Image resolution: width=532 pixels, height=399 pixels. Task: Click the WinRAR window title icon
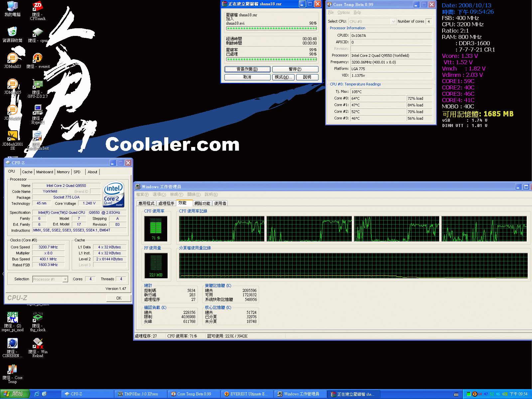click(225, 4)
